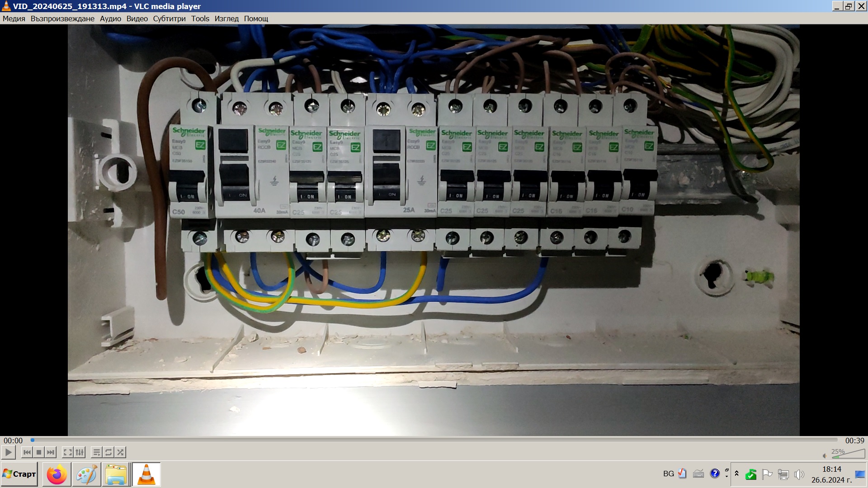Toggle random shuffle playback
The width and height of the screenshot is (868, 488).
(120, 452)
